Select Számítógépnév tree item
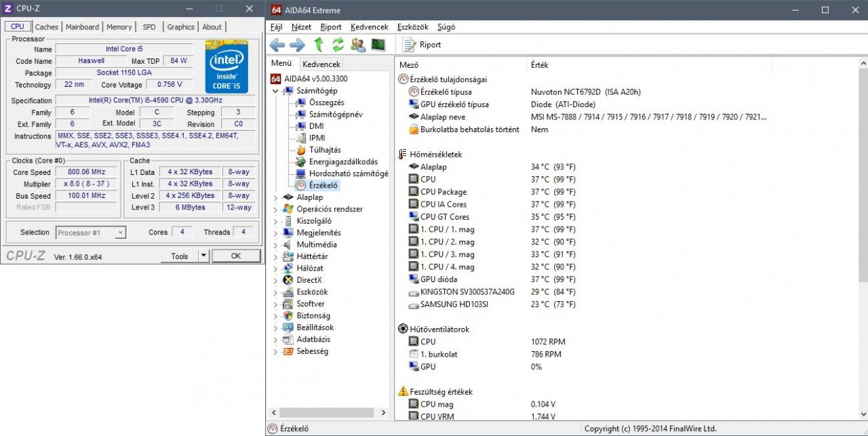868x436 pixels. pos(336,115)
